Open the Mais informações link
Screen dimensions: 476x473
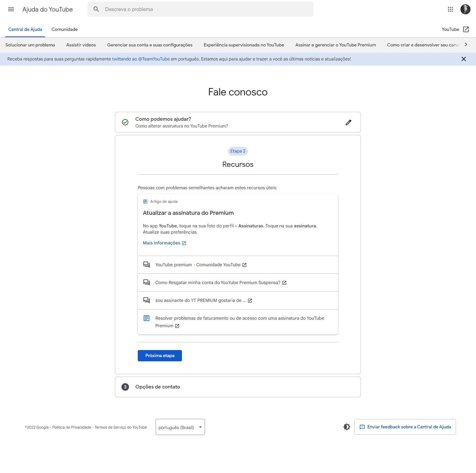(x=162, y=243)
